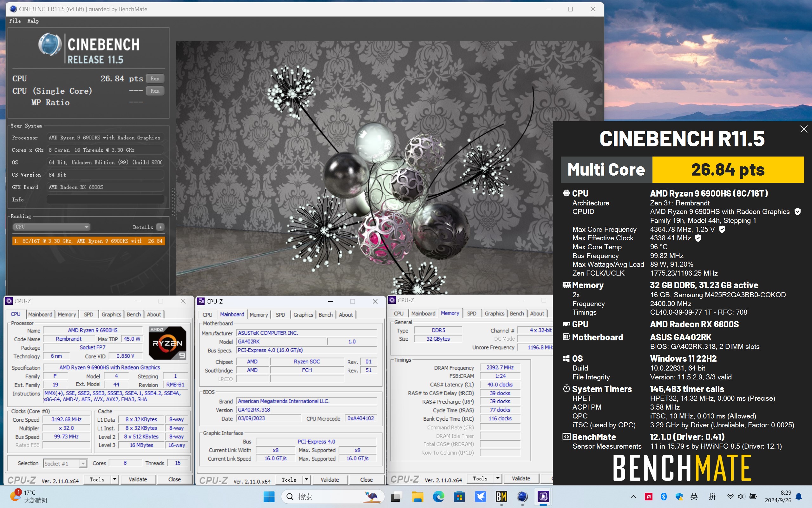812x508 pixels.
Task: Check battery status icon in tray
Action: 753,496
